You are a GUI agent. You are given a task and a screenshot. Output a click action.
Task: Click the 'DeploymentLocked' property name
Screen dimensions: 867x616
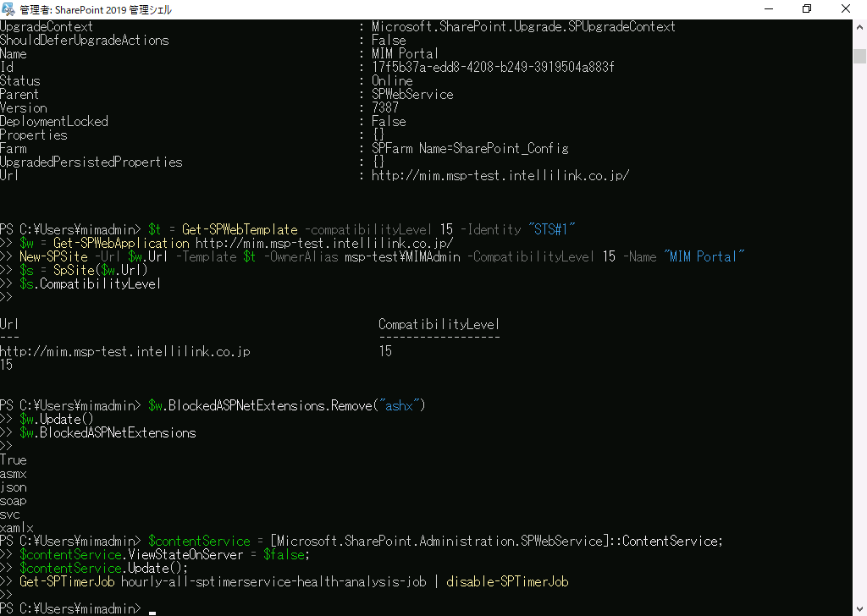coord(54,122)
